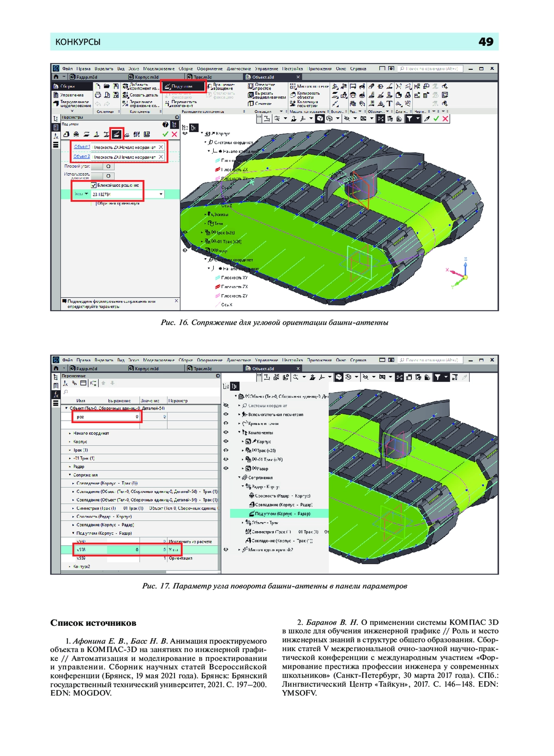
Task: Click the ribbon 'Под углом' mate command
Action: click(183, 86)
